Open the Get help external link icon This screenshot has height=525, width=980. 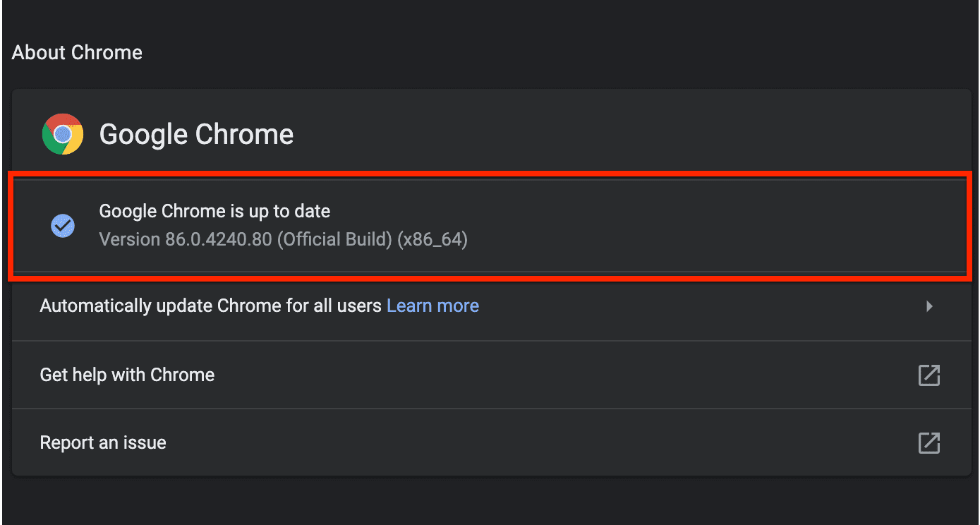(928, 375)
